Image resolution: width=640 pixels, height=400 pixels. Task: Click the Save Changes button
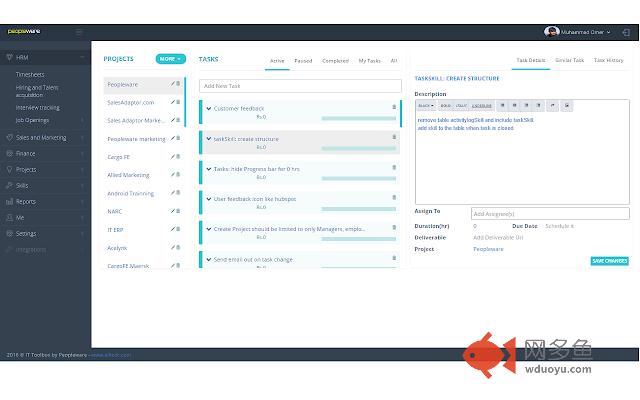(x=609, y=261)
